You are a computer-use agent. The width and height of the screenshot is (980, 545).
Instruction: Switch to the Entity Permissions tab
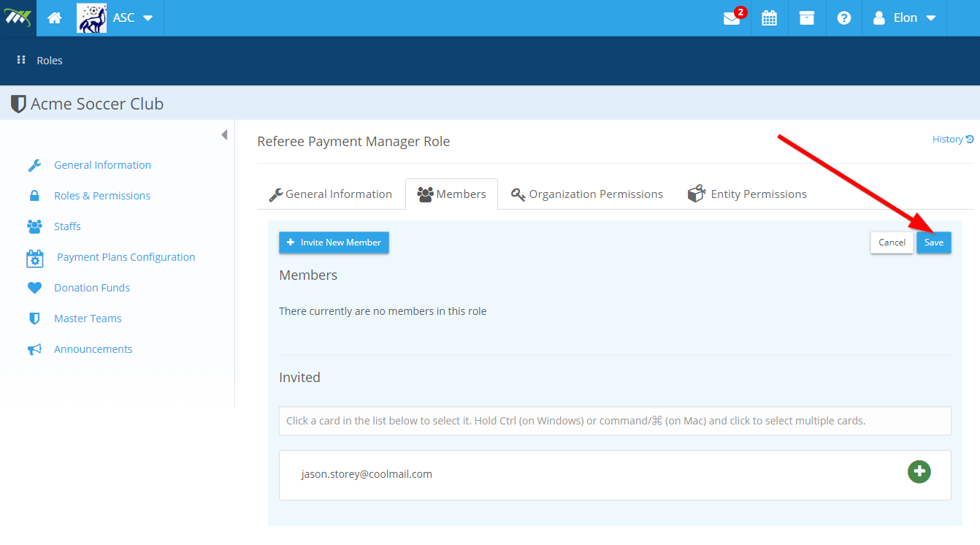coord(747,194)
